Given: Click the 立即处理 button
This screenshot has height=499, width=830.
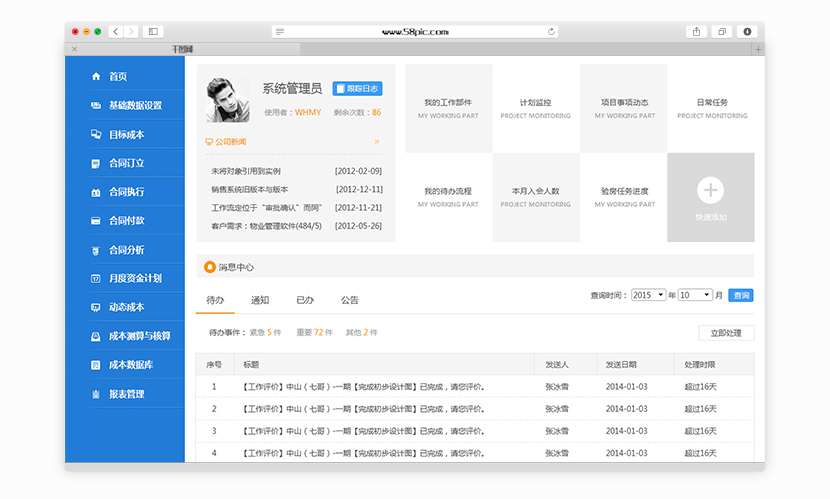Looking at the screenshot, I should [x=726, y=333].
